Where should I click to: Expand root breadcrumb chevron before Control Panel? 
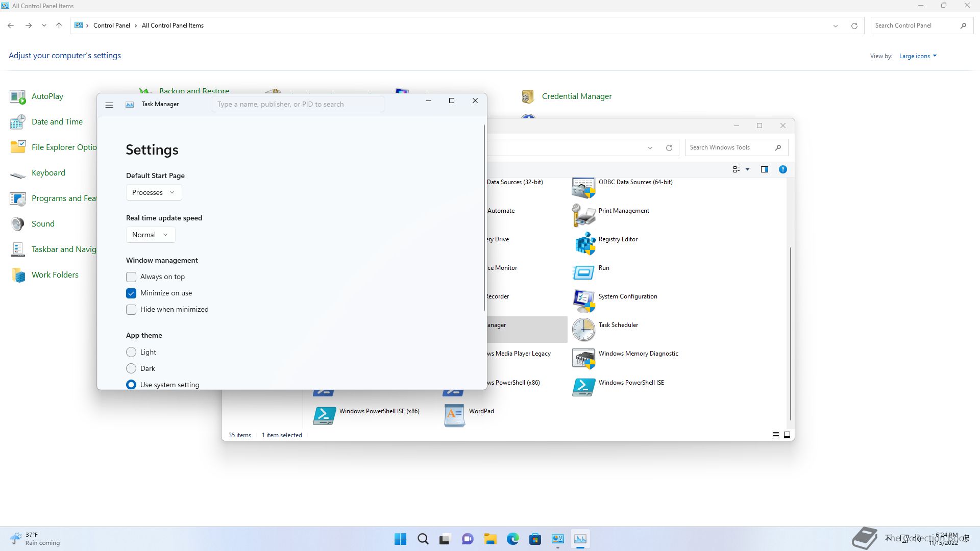coord(87,26)
